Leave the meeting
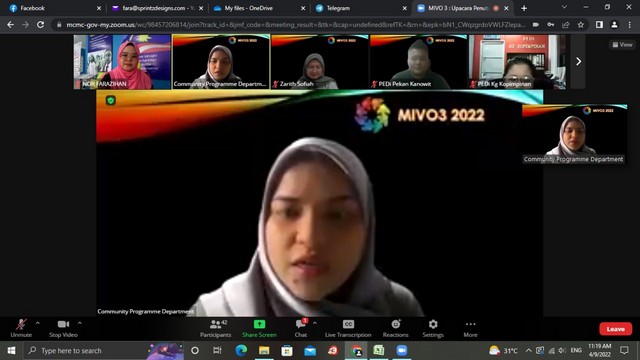This screenshot has width=640, height=360. click(x=616, y=329)
